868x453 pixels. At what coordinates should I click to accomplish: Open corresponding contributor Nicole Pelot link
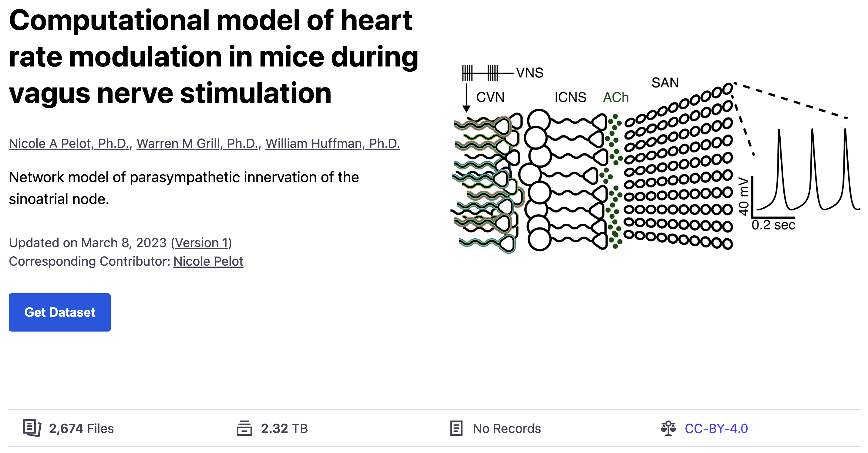[x=208, y=261]
